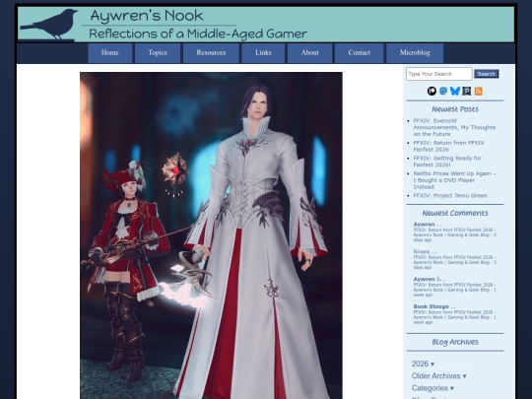Focus the Type Your Search field

tap(439, 74)
